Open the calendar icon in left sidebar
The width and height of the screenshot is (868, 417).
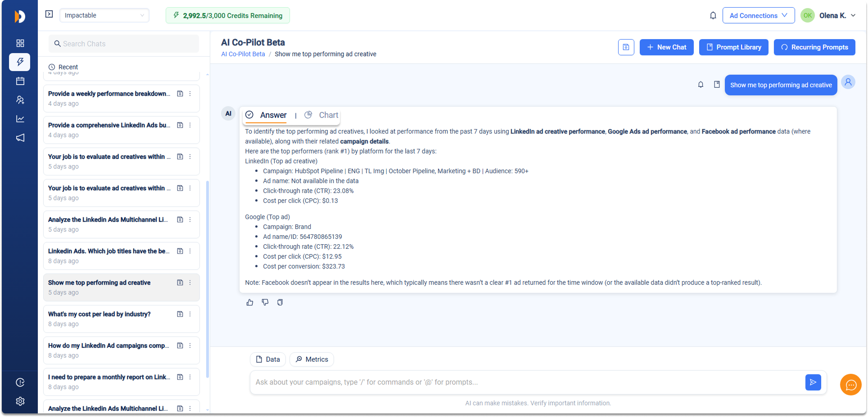[x=20, y=81]
